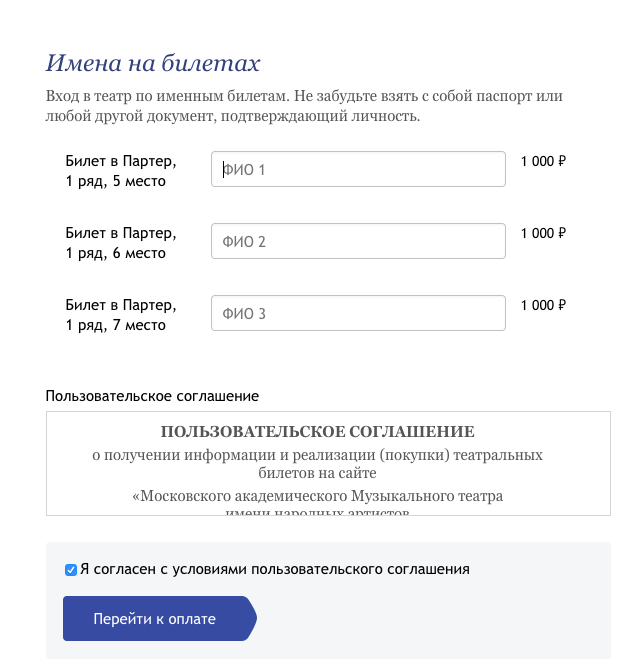Click the ticket label for 6 место
This screenshot has height=659, width=633.
[x=121, y=243]
